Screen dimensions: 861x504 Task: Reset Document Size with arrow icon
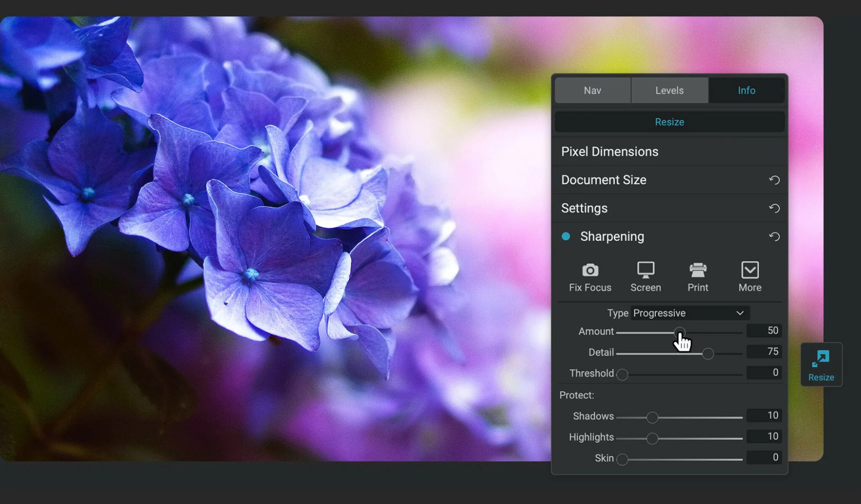[774, 180]
